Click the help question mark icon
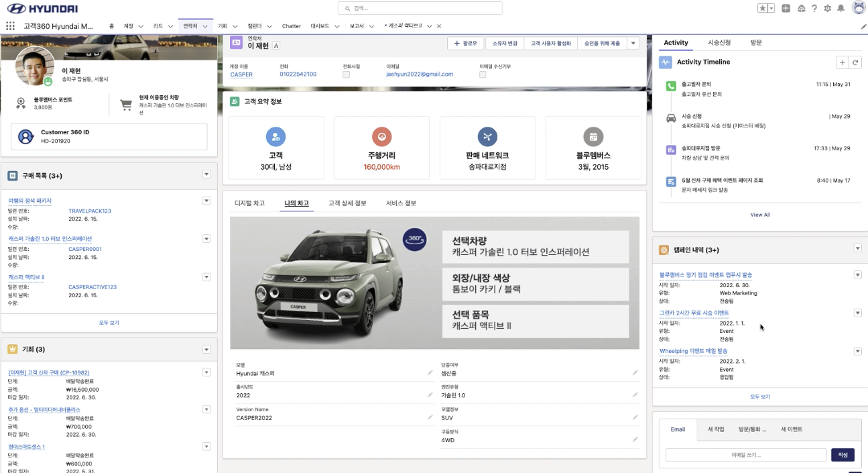 pos(814,8)
